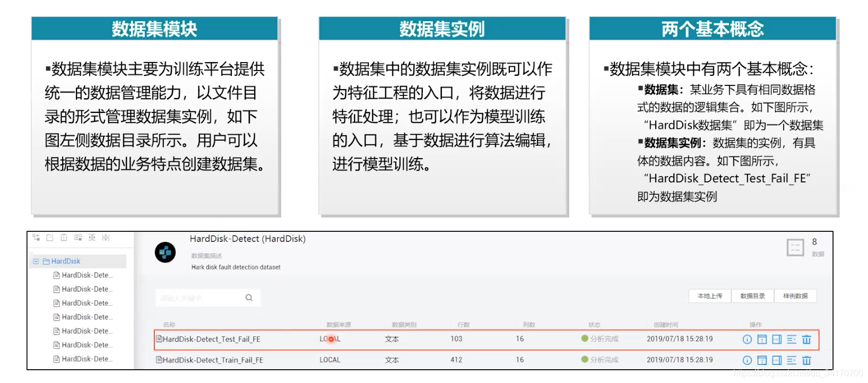The width and height of the screenshot is (868, 383).
Task: Click the 样例数据 button
Action: 795,296
